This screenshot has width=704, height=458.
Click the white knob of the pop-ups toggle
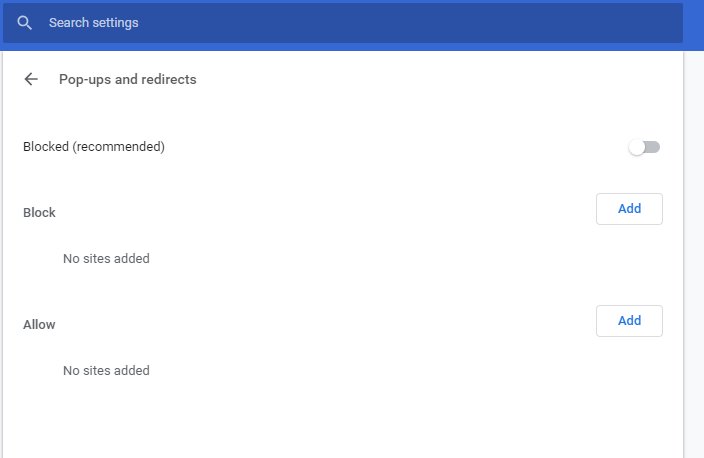coord(637,147)
